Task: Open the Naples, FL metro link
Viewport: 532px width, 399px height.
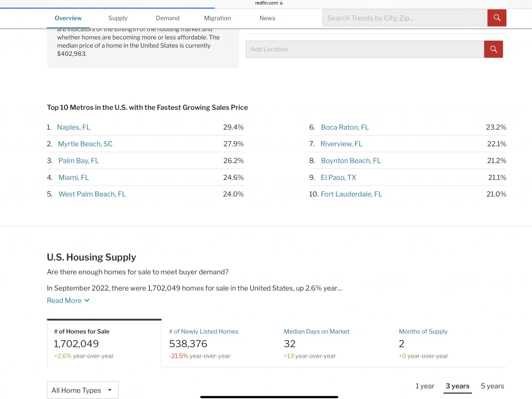Action: click(x=74, y=127)
